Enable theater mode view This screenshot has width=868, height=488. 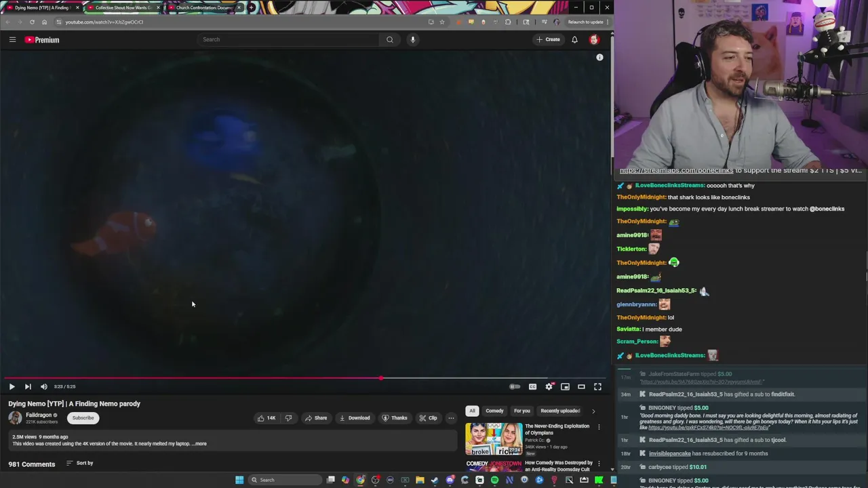point(581,386)
